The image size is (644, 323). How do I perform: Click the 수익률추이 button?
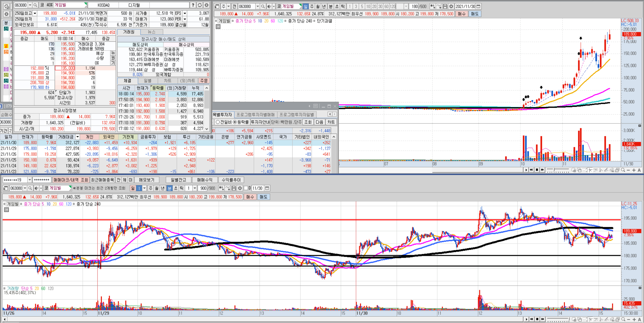coord(231,180)
